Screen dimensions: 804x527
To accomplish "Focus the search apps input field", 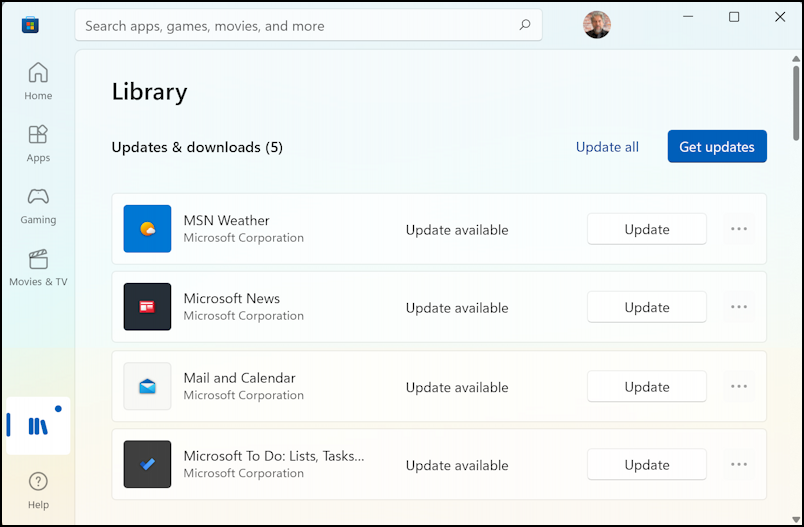I will point(308,25).
